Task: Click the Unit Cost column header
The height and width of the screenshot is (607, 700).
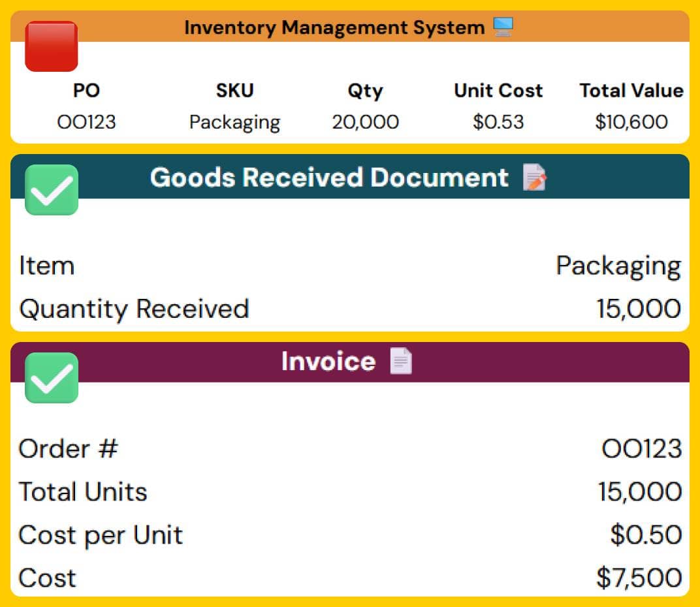Action: (x=498, y=91)
